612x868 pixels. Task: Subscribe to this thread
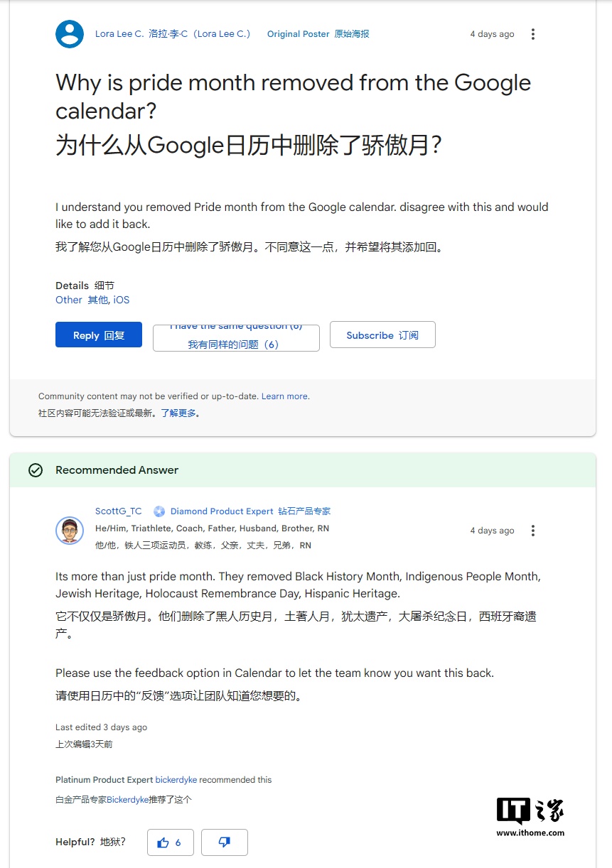click(382, 335)
